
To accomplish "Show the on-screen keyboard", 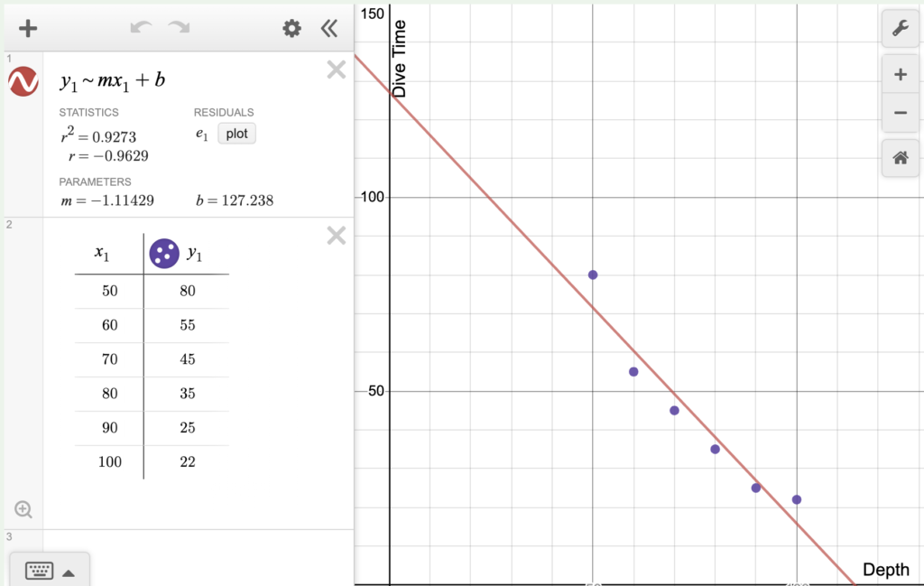I will click(x=40, y=571).
